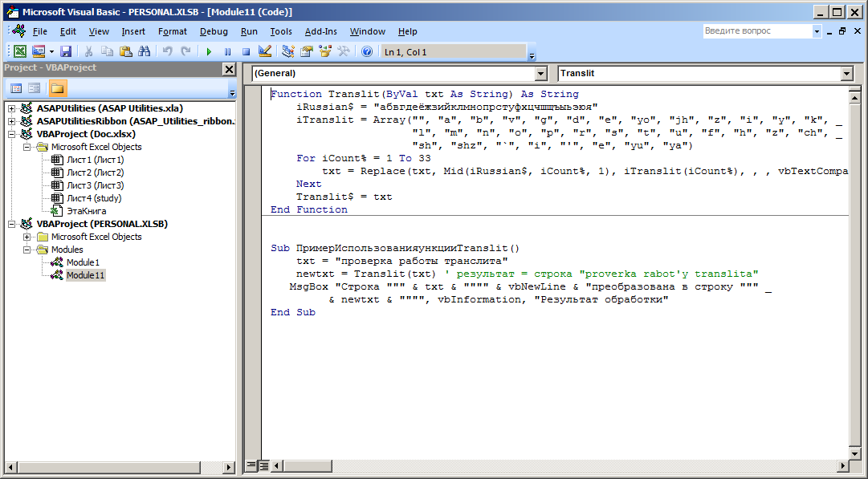Viewport: 868px width, 479px height.
Task: Collapse Microsoft Excel Objects under Doc.xlsx
Action: tap(26, 147)
